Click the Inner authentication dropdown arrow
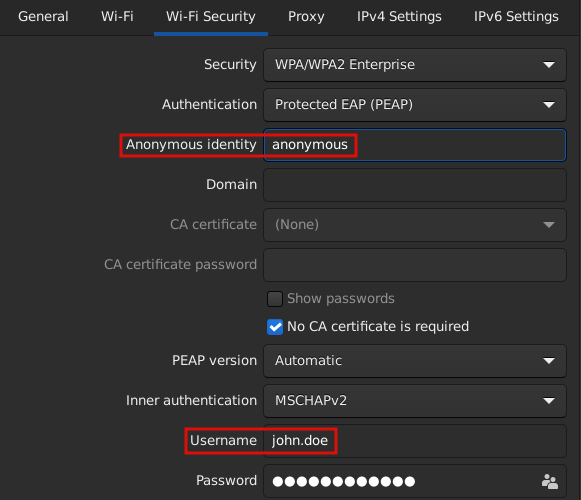 (x=549, y=401)
